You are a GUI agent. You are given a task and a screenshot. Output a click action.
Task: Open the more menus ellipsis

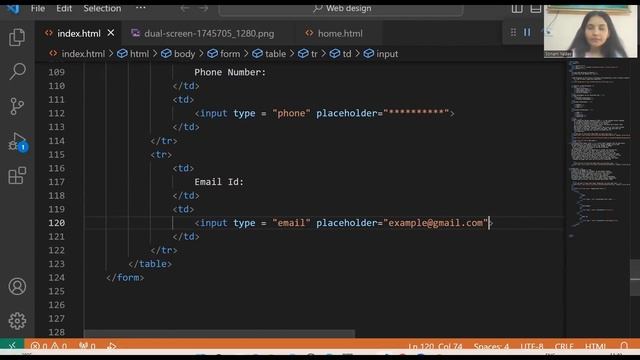pyautogui.click(x=141, y=8)
